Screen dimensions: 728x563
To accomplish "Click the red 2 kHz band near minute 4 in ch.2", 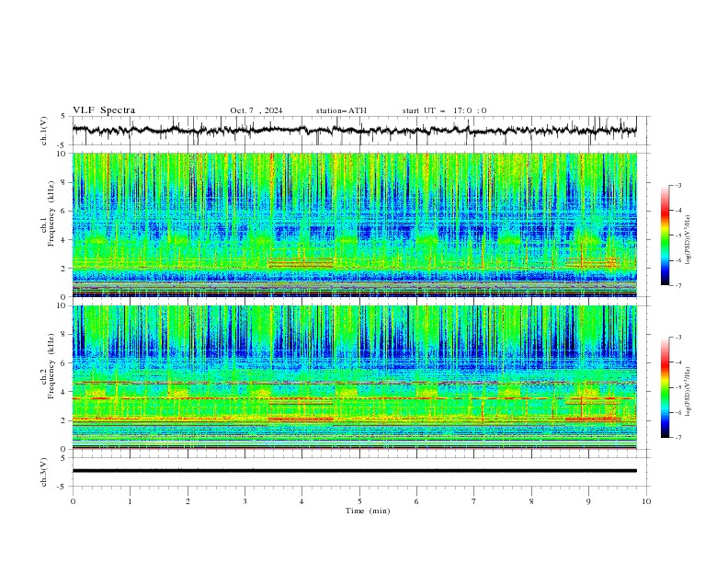I will point(301,419).
